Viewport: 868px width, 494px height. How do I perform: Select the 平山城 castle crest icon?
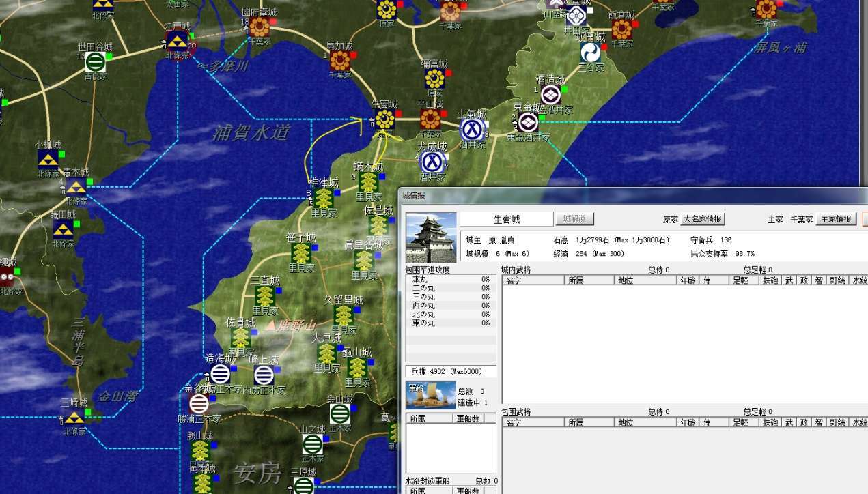tap(430, 119)
